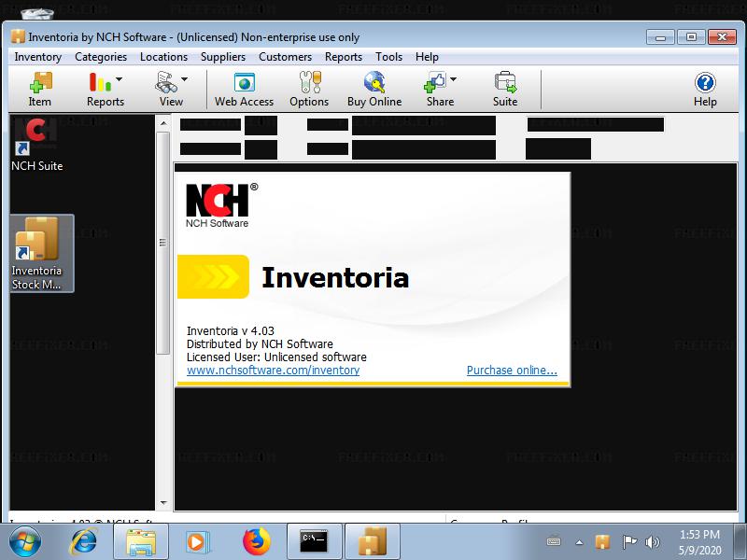Click the Distributed by NCH Software text
Screen dimensions: 747x560
click(261, 343)
